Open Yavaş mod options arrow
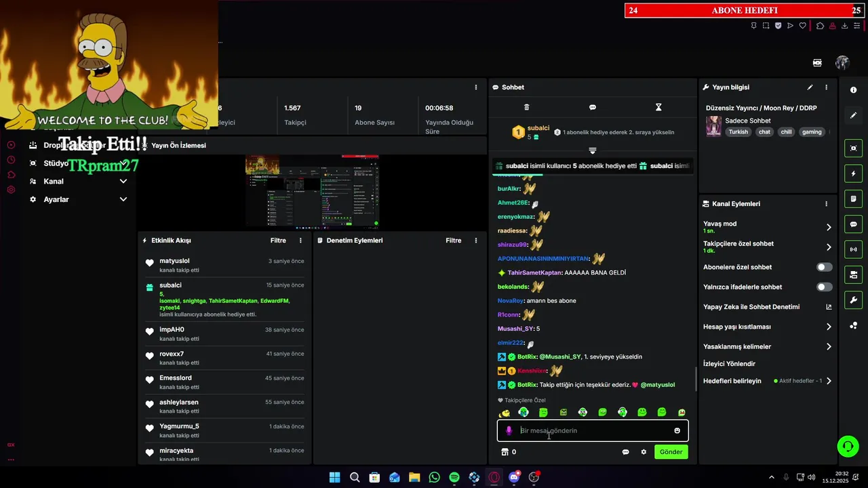This screenshot has height=488, width=868. pyautogui.click(x=829, y=227)
